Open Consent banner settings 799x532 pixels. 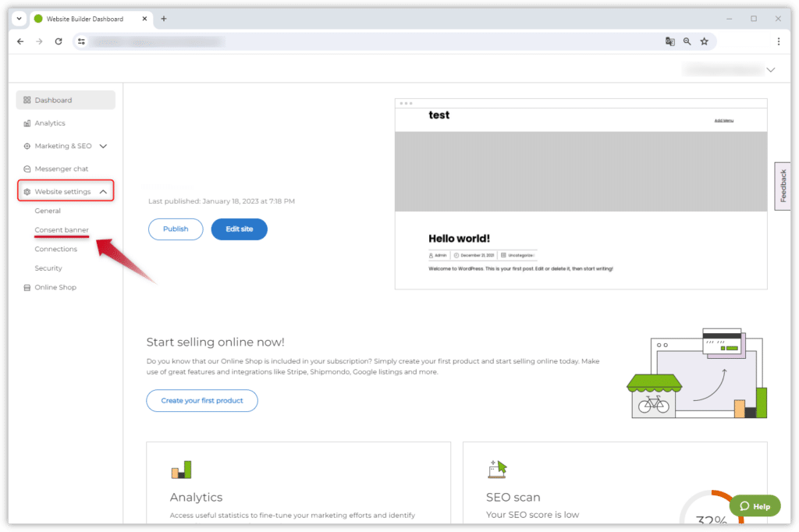tap(62, 230)
